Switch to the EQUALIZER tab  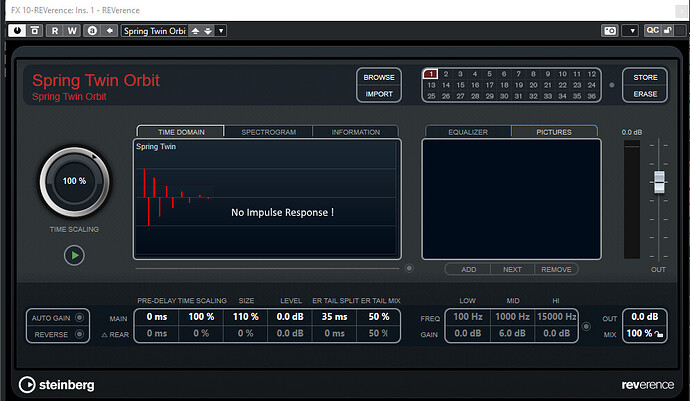[x=468, y=132]
